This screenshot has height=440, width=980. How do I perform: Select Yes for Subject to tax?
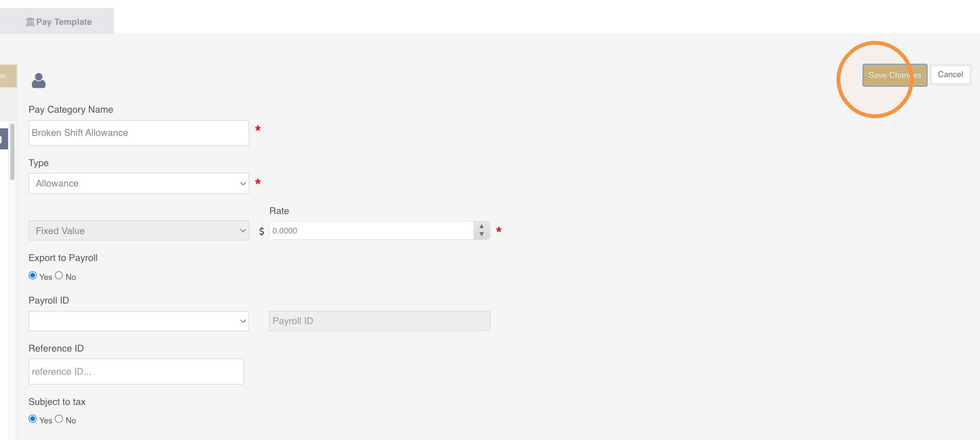(33, 419)
